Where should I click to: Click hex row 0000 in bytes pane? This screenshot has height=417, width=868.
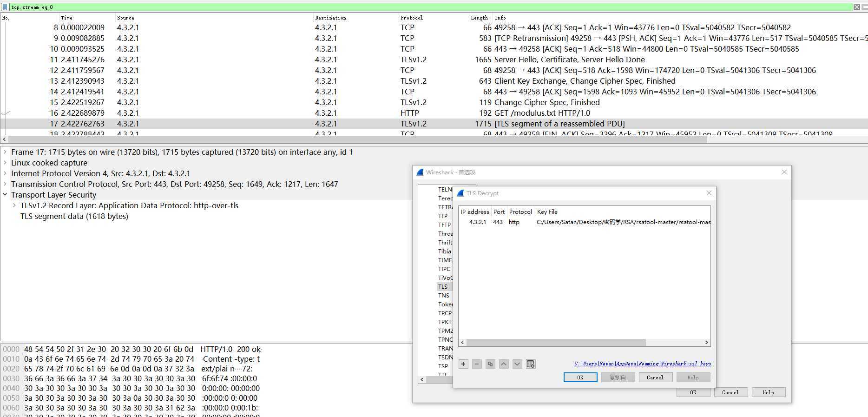[132, 349]
